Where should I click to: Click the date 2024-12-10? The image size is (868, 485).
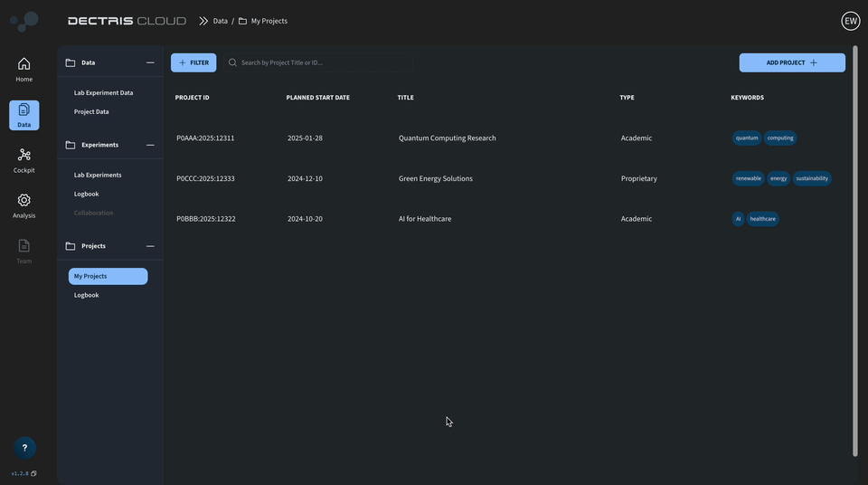click(305, 178)
